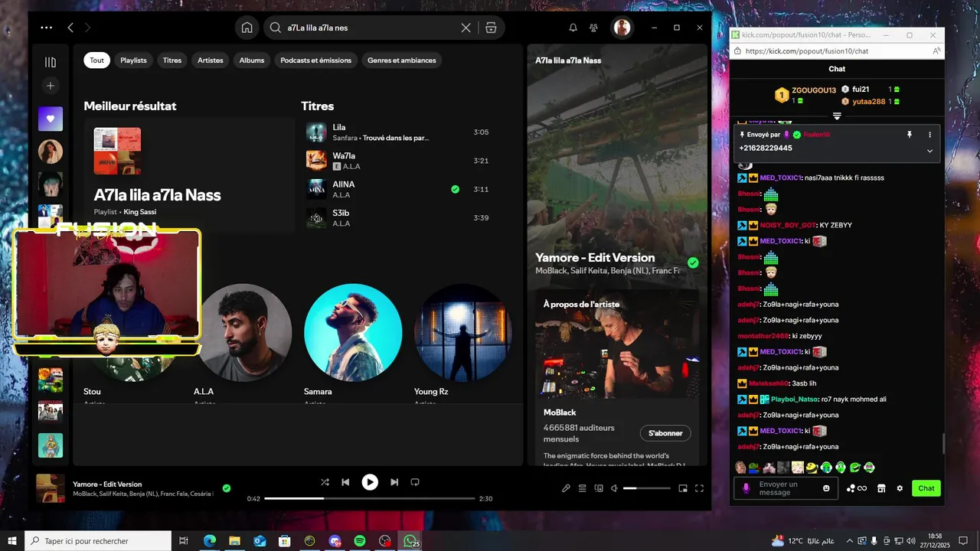
Task: Open the Kick shop storefront icon
Action: (881, 488)
